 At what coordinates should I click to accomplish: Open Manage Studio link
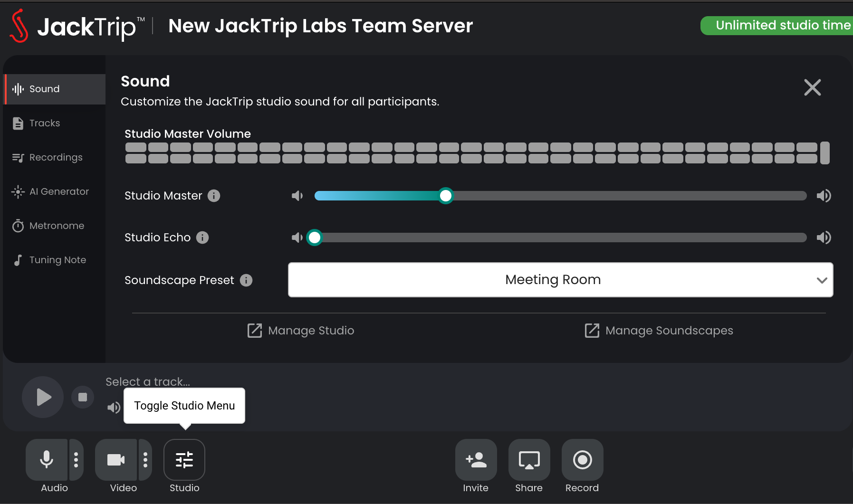[300, 331]
